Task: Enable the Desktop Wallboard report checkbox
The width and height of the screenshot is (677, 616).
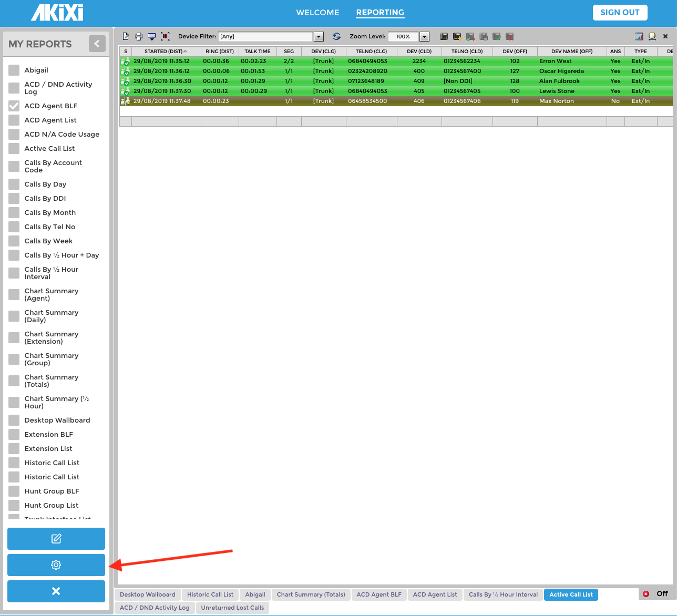Action: (14, 420)
